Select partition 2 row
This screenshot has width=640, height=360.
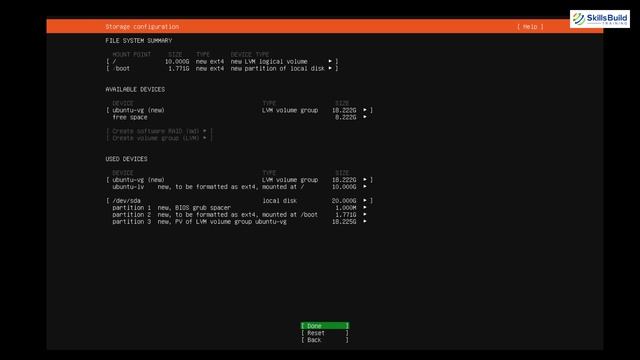click(x=239, y=214)
